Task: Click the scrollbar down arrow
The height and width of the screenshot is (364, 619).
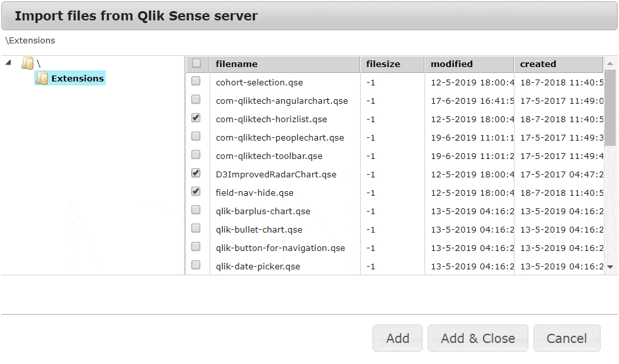Action: point(610,267)
